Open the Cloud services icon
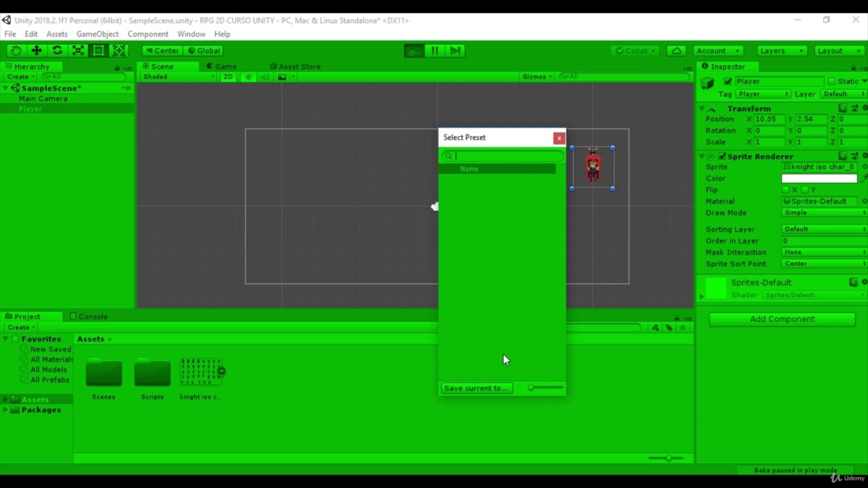Screen dimensions: 868x488 [676, 51]
